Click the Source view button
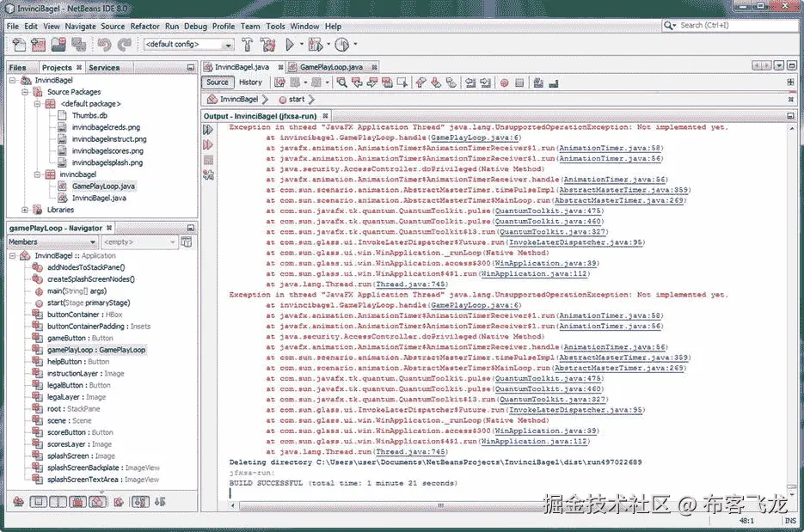Viewport: 804px width, 532px height. [218, 83]
